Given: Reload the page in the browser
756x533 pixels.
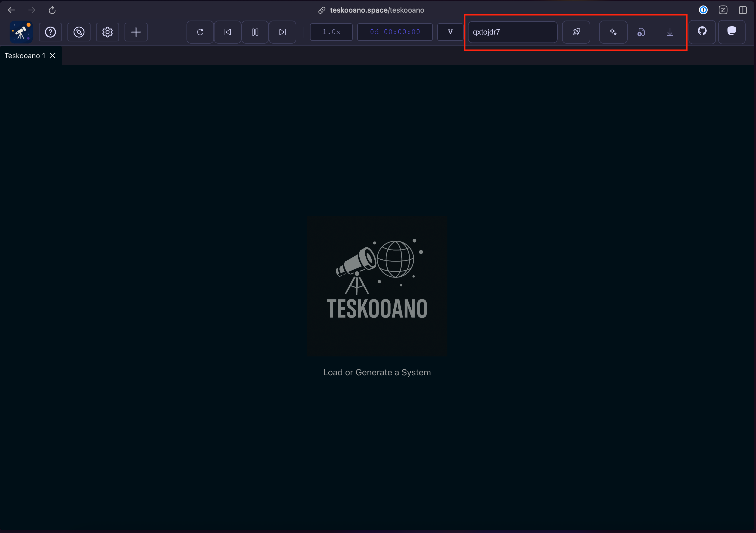Looking at the screenshot, I should click(52, 10).
